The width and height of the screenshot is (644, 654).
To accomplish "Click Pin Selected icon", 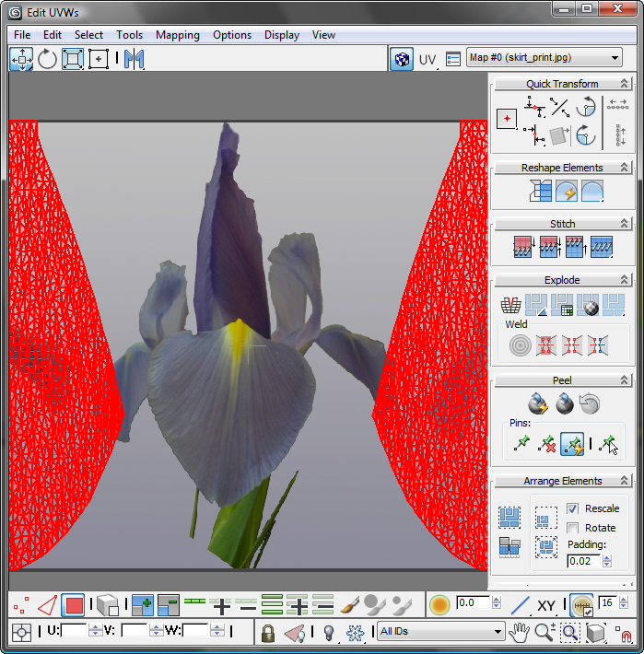I will (x=521, y=443).
